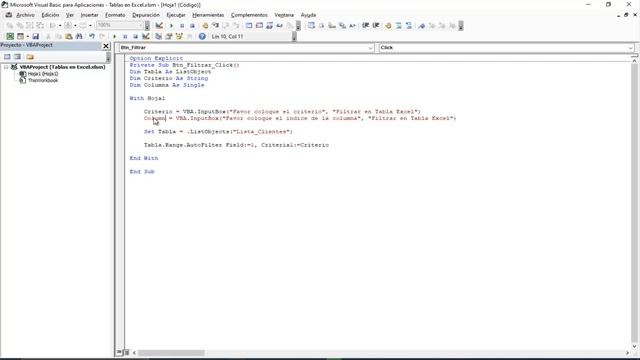640x360 pixels.
Task: Toggle Folders in Project panel
Action: tap(30, 56)
